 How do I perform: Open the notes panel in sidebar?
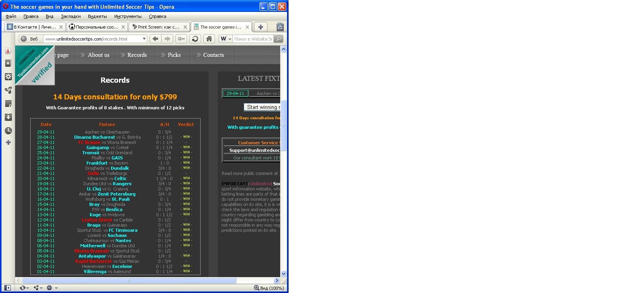[x=8, y=104]
